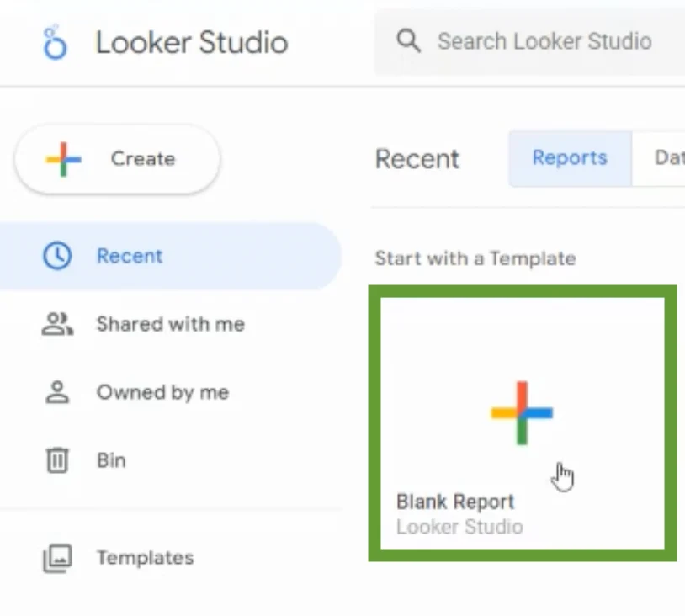Click the people icon for Shared with me
The image size is (685, 616).
click(57, 324)
